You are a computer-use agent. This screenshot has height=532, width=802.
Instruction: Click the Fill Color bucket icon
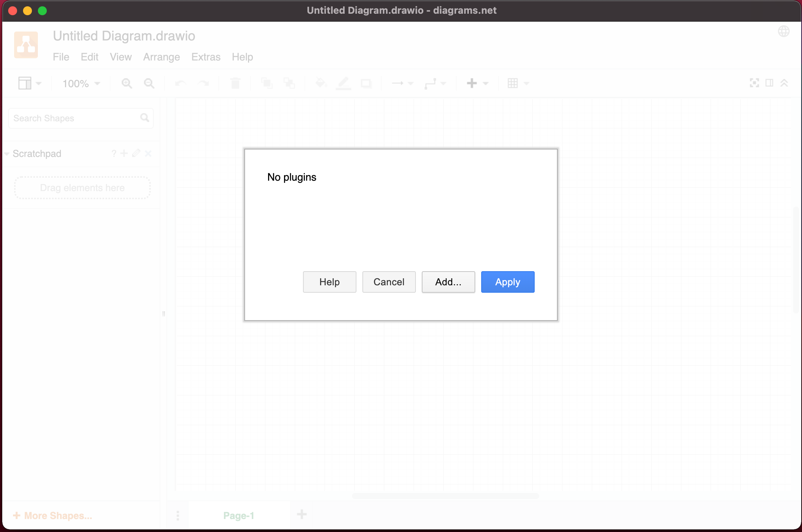click(321, 83)
